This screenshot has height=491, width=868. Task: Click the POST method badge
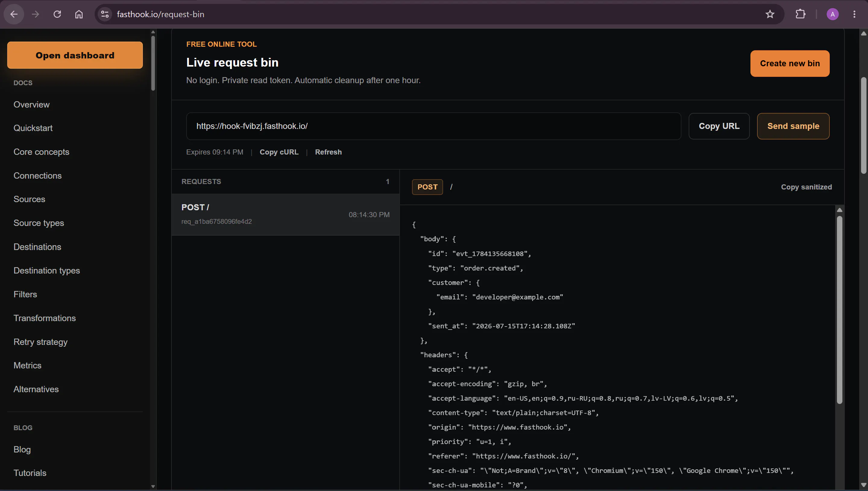click(427, 187)
